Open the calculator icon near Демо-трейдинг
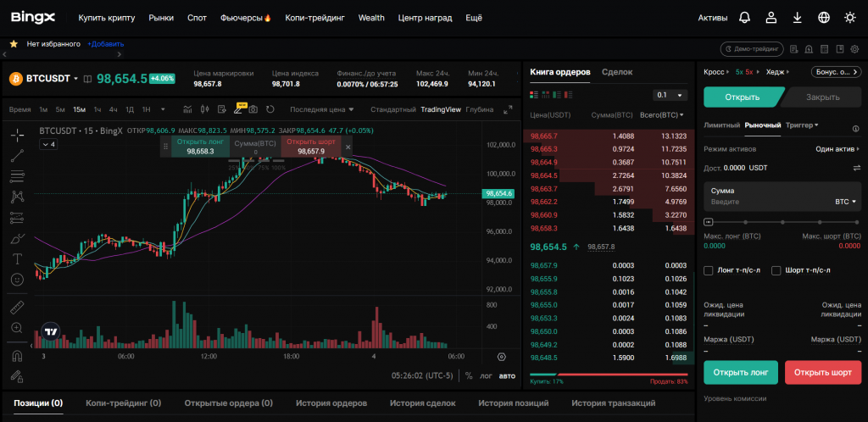The height and width of the screenshot is (422, 868). click(x=825, y=49)
